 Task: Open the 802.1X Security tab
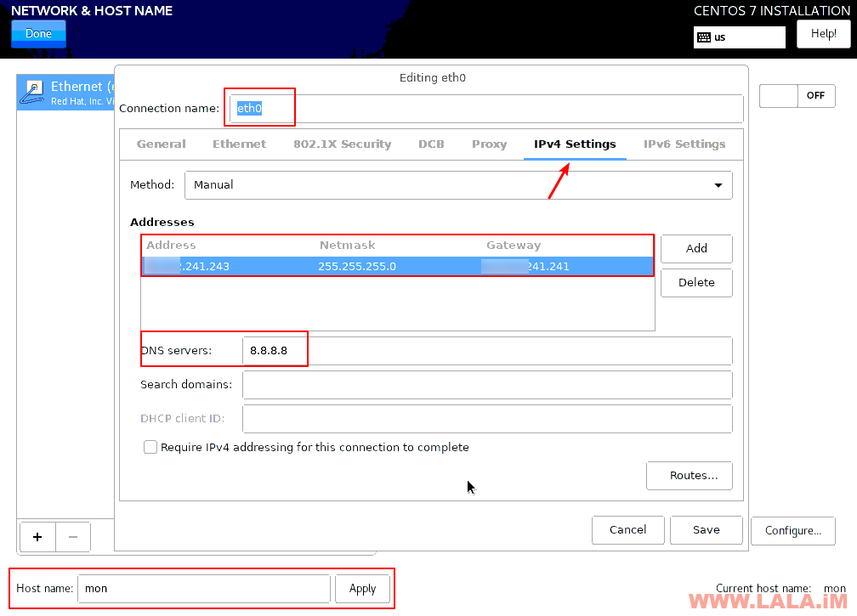342,144
